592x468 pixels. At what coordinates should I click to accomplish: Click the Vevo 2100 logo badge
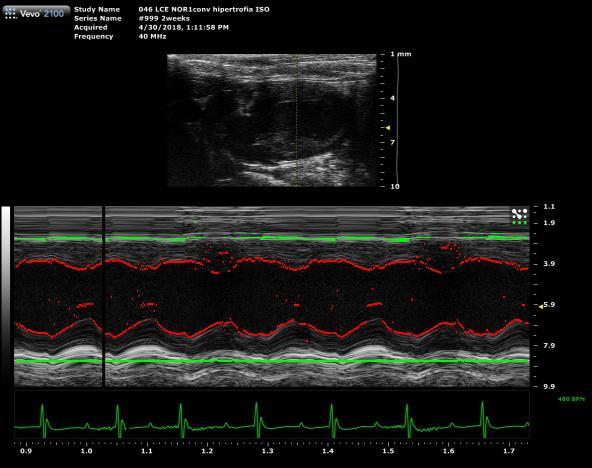[x=36, y=13]
